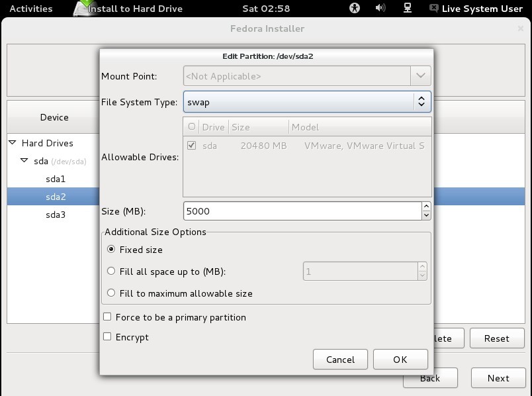Increment Size (MB) using the spinner arrow
The height and width of the screenshot is (396, 532).
click(427, 207)
